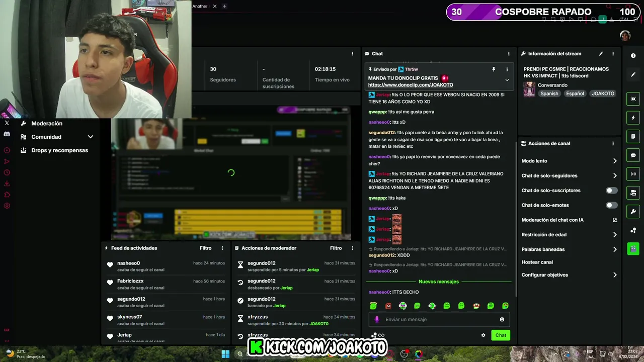Click Hostear canal action

pos(537,262)
